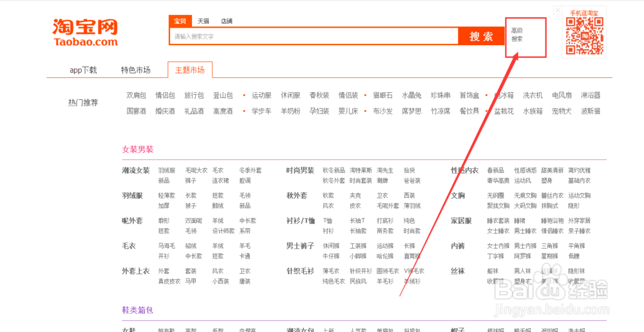
Task: Open the 水族箱 link
Action: [x=533, y=111]
